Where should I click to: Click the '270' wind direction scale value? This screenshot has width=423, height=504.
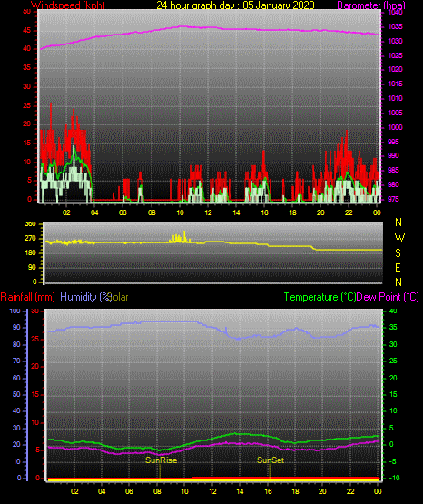[x=30, y=239]
